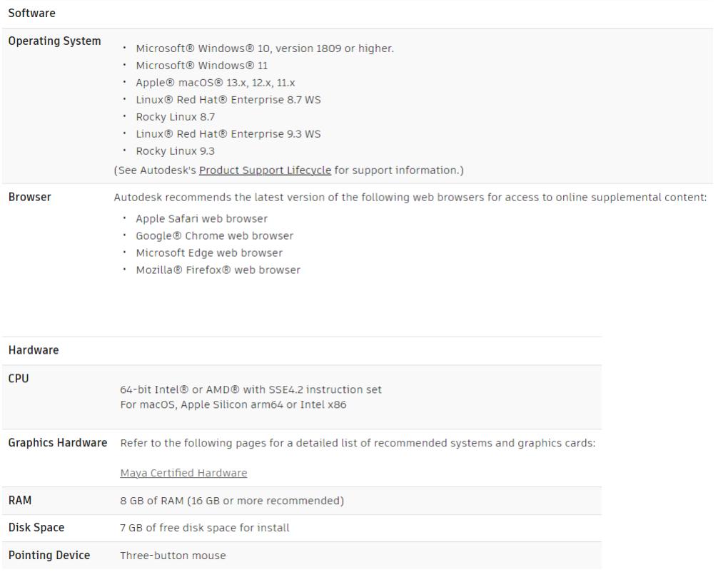The image size is (728, 577).
Task: Click the Rocky Linux 8.7 list item
Action: tap(176, 117)
